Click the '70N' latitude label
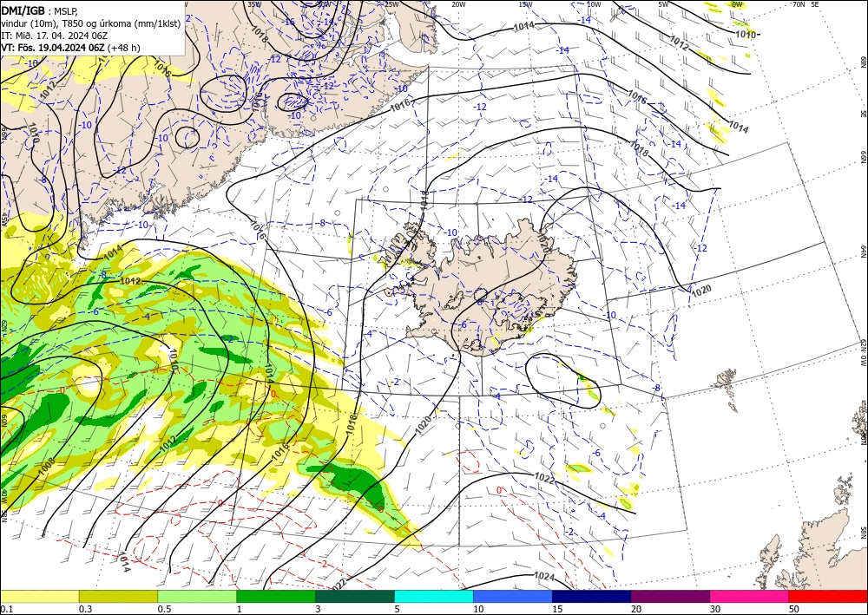 point(799,3)
